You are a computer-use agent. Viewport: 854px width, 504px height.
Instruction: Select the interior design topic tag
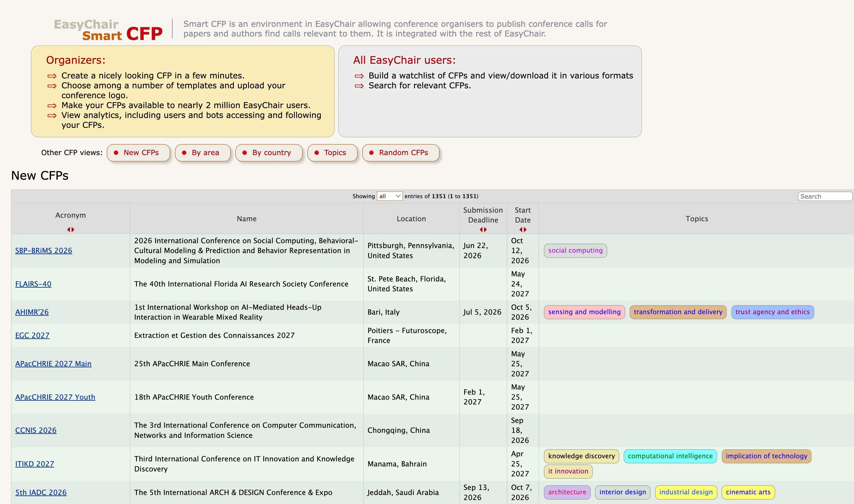click(x=623, y=492)
